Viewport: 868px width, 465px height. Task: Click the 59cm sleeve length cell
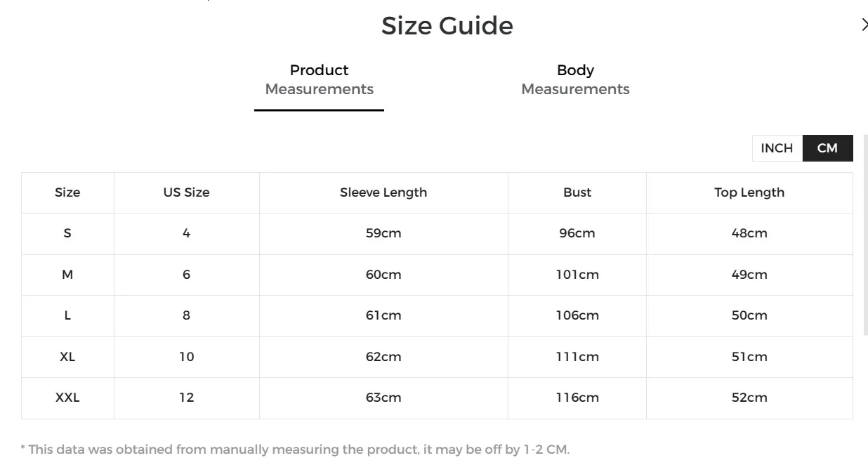(383, 233)
